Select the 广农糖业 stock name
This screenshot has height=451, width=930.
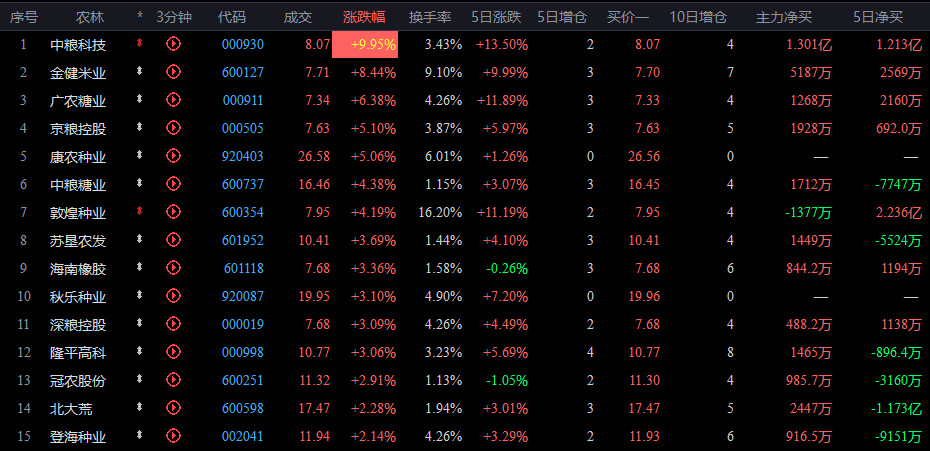(78, 101)
